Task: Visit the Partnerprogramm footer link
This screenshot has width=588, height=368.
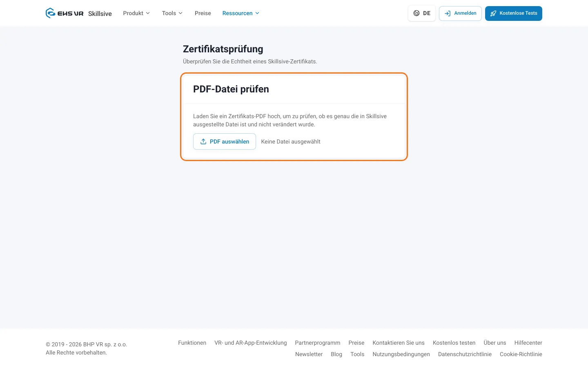Action: (x=318, y=343)
